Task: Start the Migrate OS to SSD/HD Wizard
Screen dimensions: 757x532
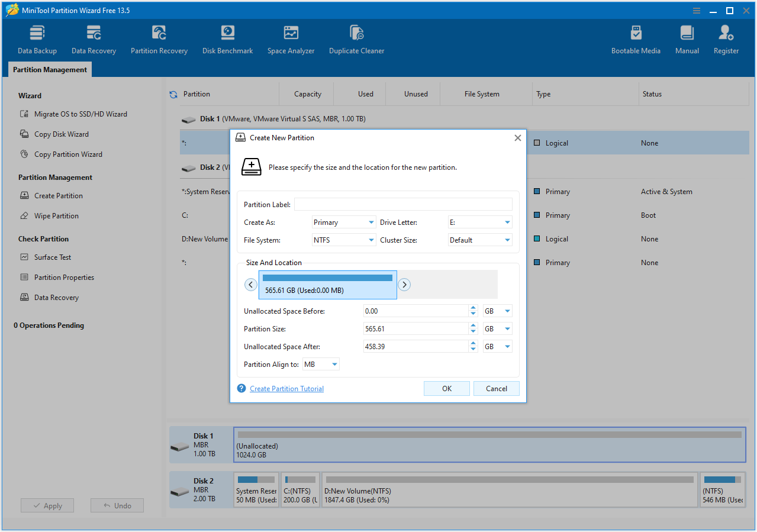Action: (80, 114)
